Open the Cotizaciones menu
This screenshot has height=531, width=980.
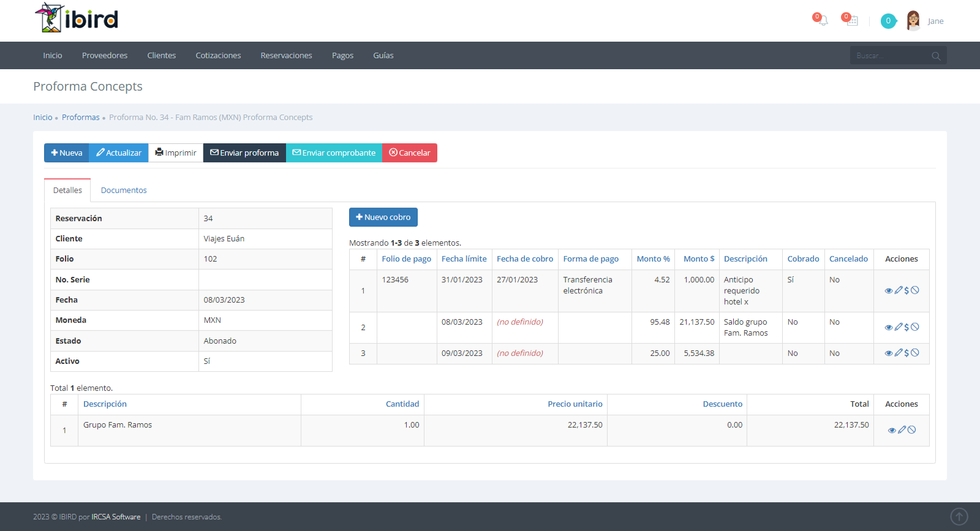(218, 56)
